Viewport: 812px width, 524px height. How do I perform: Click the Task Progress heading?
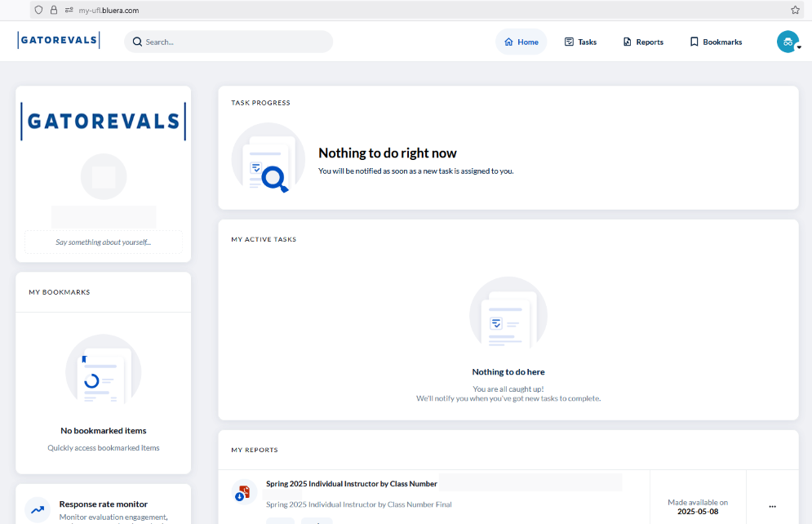click(x=260, y=103)
